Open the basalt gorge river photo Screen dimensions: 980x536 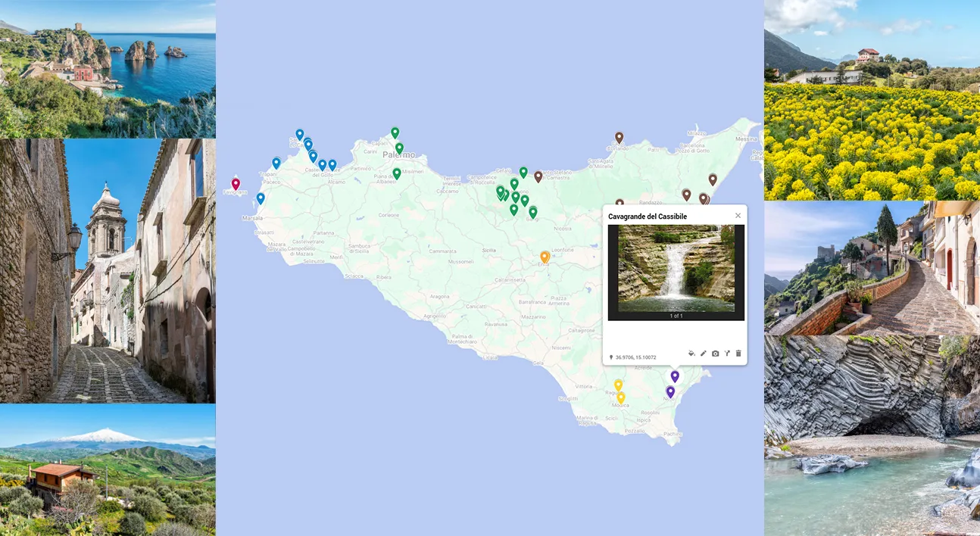pos(872,436)
